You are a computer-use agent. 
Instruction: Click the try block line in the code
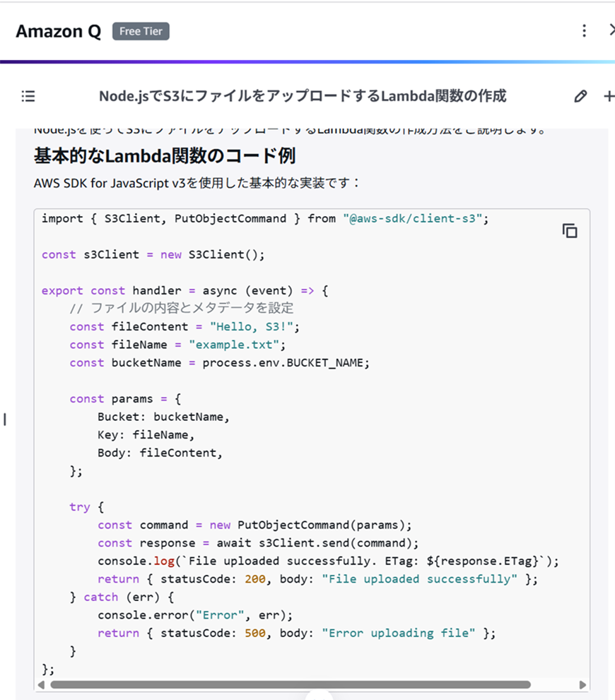pyautogui.click(x=83, y=506)
